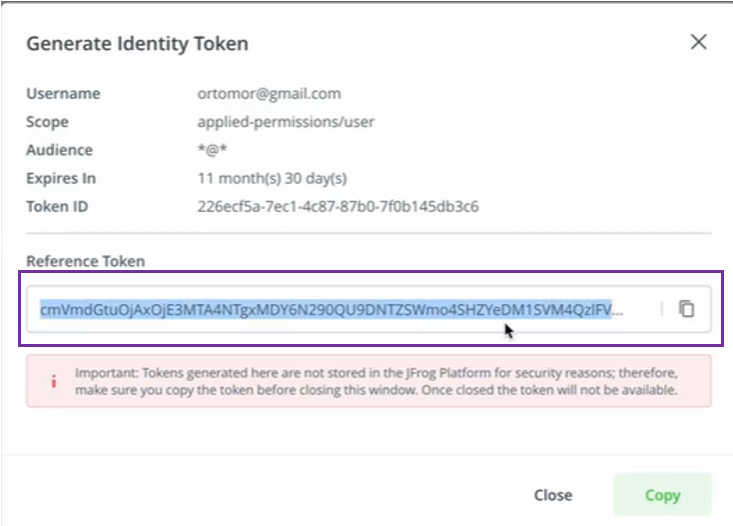Image resolution: width=733 pixels, height=526 pixels.
Task: Close dialog with the X icon
Action: point(698,42)
